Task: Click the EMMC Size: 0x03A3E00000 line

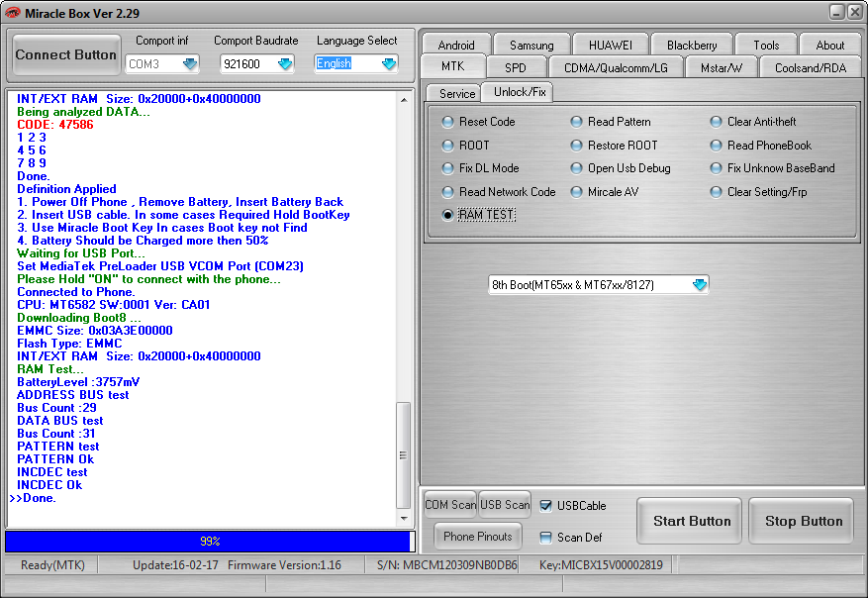Action: click(x=95, y=331)
